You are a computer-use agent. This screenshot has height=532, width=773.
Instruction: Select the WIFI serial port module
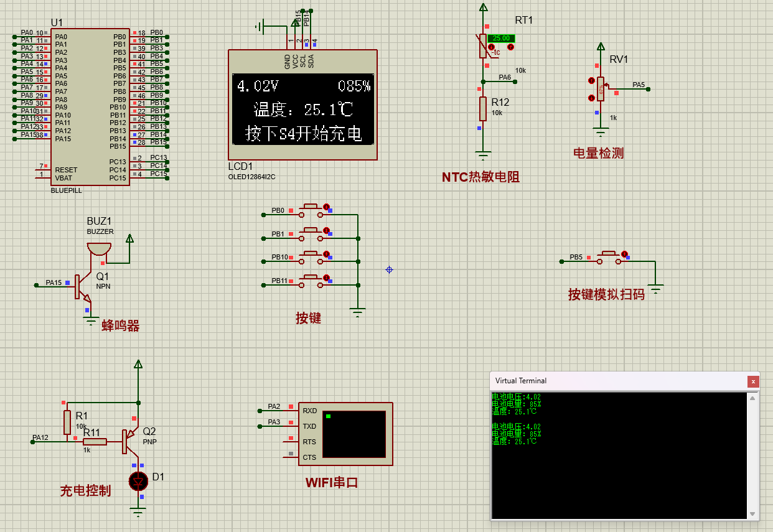pos(345,434)
